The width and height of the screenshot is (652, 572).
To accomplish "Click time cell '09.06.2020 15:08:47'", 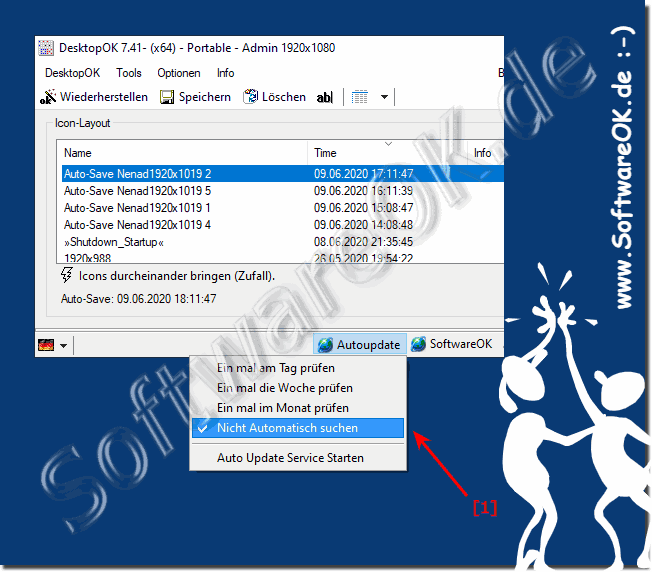I will click(x=363, y=208).
